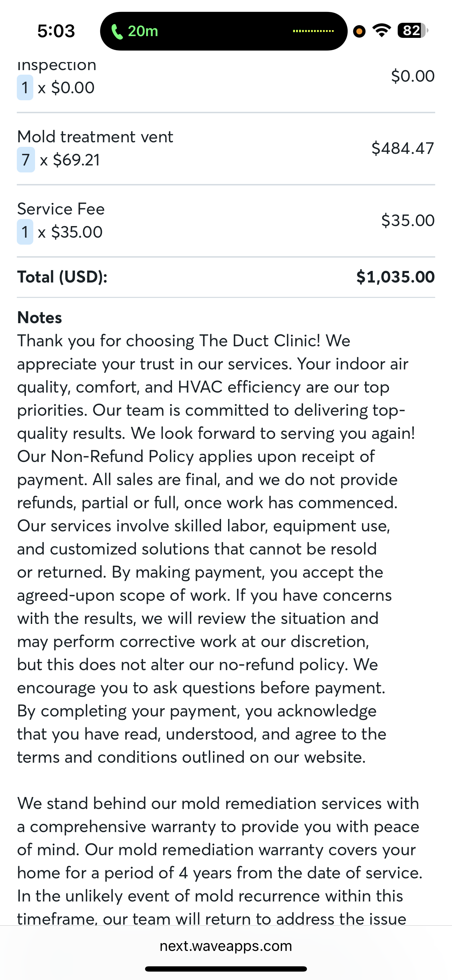
Task: Tap the next.waveapps.com address bar
Action: 226,946
